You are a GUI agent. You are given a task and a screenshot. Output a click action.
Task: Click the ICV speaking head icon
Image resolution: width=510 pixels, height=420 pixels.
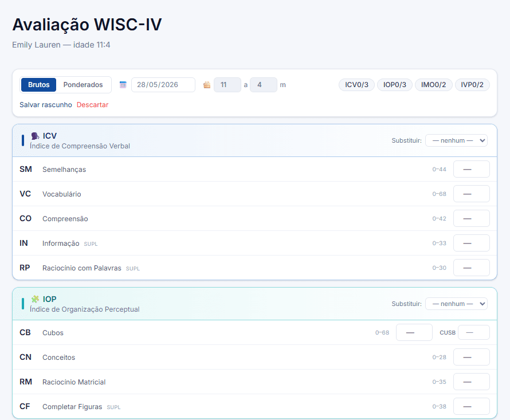click(x=35, y=136)
